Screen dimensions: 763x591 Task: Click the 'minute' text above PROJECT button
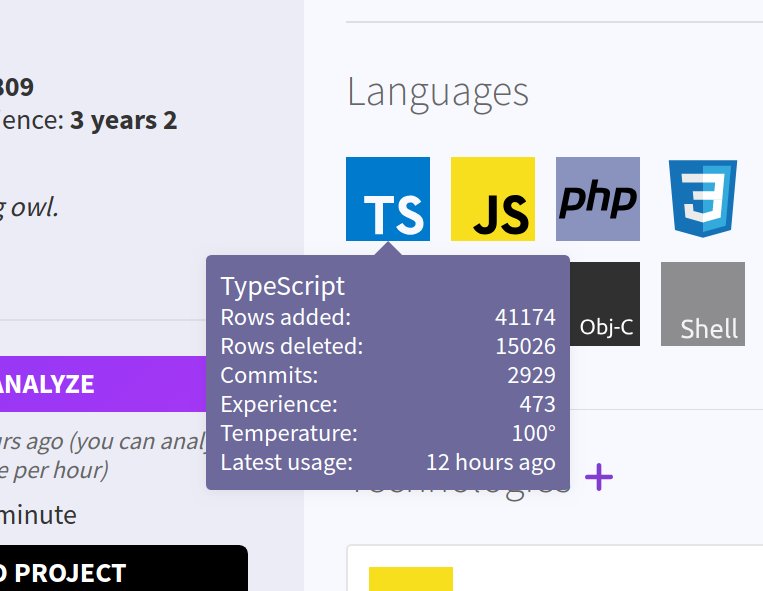(38, 515)
